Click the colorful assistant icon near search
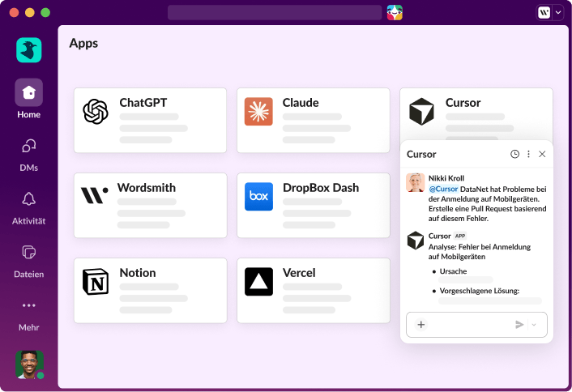Viewport: 572px width, 392px height. [395, 13]
